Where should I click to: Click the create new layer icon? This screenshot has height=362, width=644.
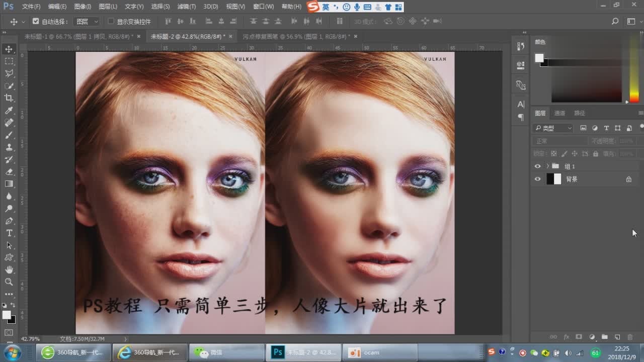click(617, 337)
